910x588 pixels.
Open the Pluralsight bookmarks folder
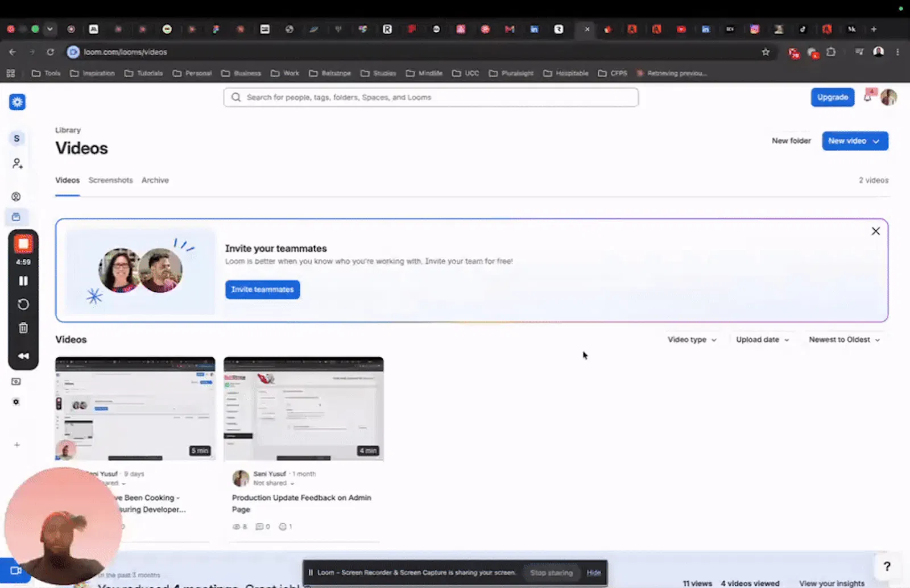[x=511, y=73]
